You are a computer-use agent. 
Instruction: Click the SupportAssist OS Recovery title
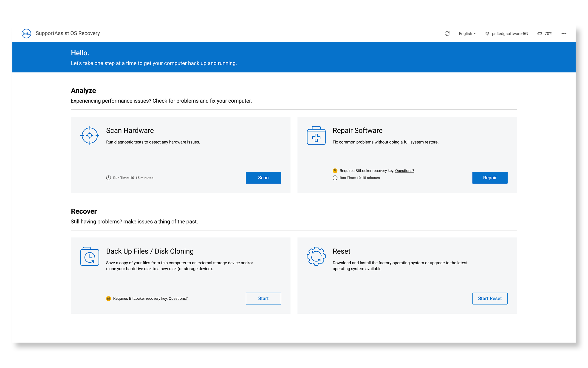(x=68, y=33)
